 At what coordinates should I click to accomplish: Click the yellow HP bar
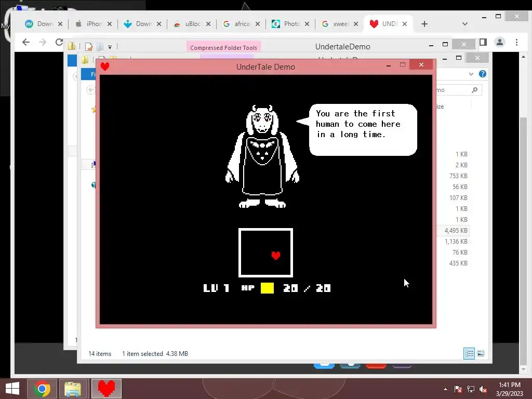(x=268, y=288)
